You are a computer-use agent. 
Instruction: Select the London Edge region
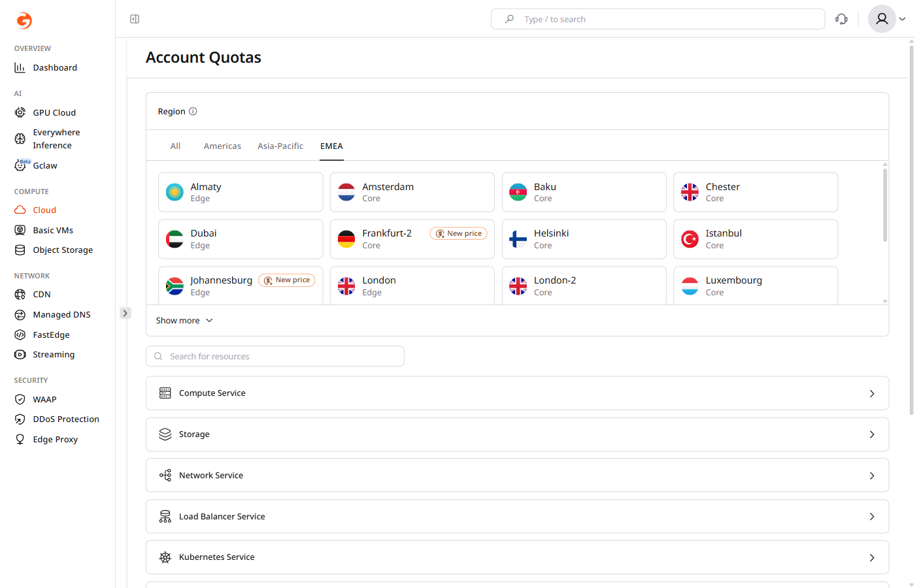(x=412, y=286)
